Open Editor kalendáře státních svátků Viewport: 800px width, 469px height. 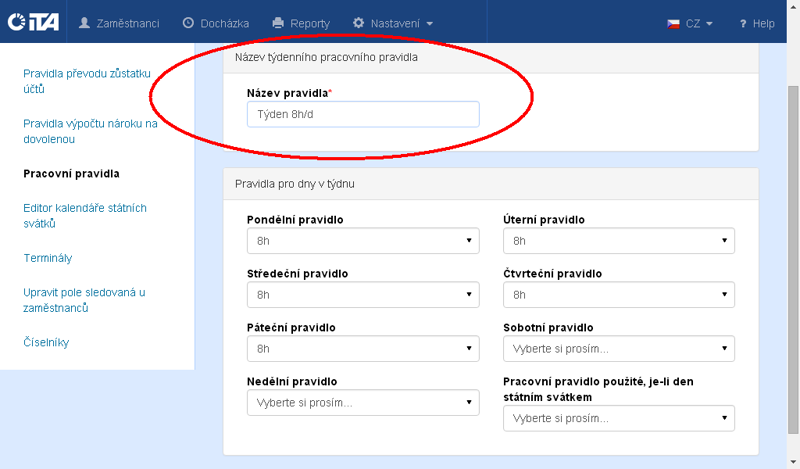coord(85,215)
